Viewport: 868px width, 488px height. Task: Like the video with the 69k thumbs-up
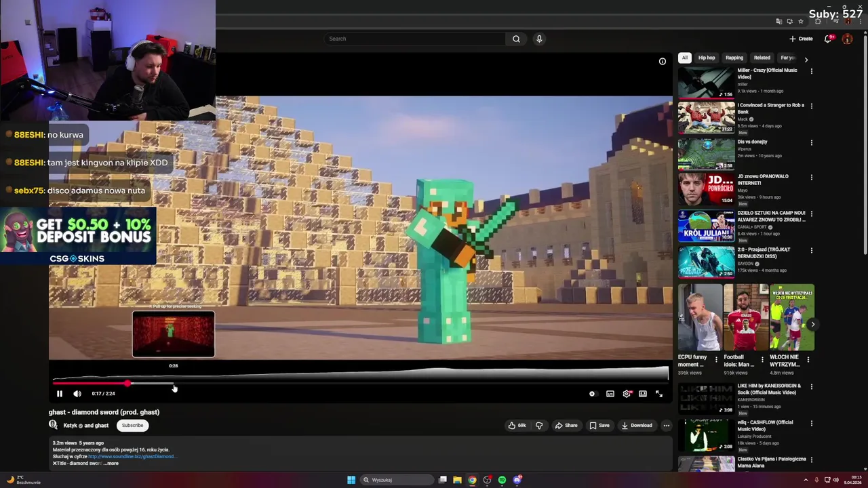(x=517, y=426)
